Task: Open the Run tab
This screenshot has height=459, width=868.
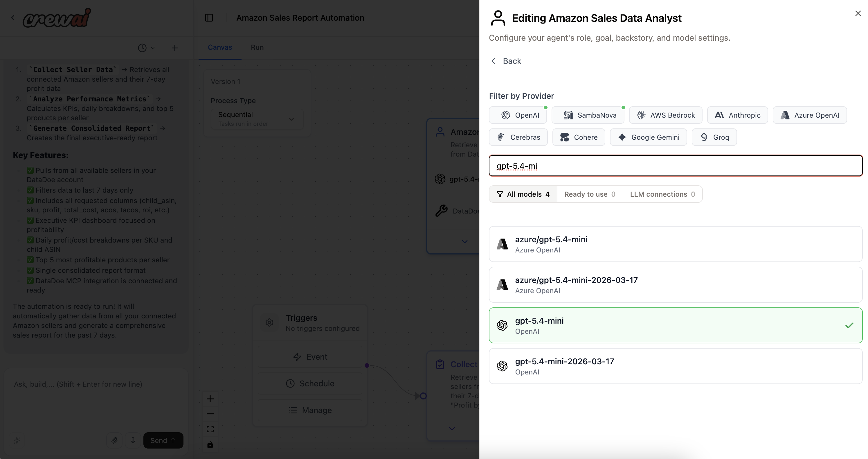Action: (x=257, y=48)
